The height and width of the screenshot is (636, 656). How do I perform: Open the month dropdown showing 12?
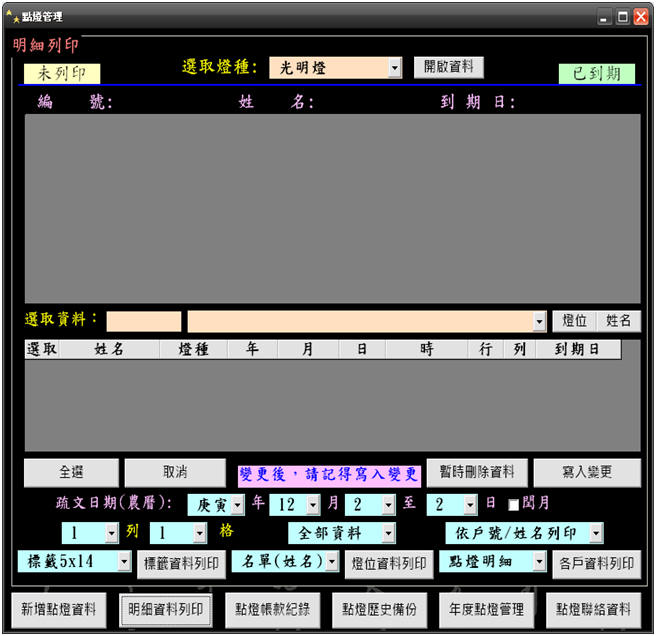pyautogui.click(x=313, y=505)
